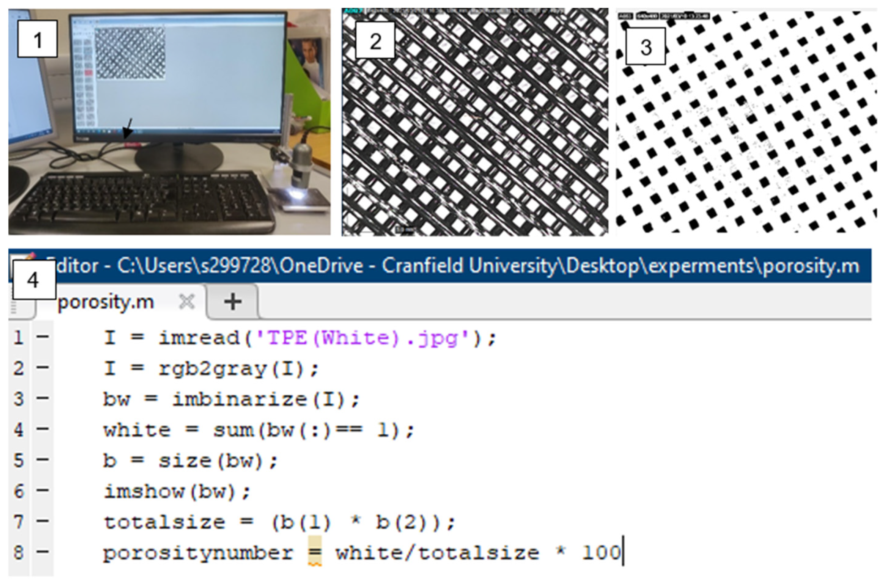Click the label box numbered 4

pyautogui.click(x=34, y=280)
